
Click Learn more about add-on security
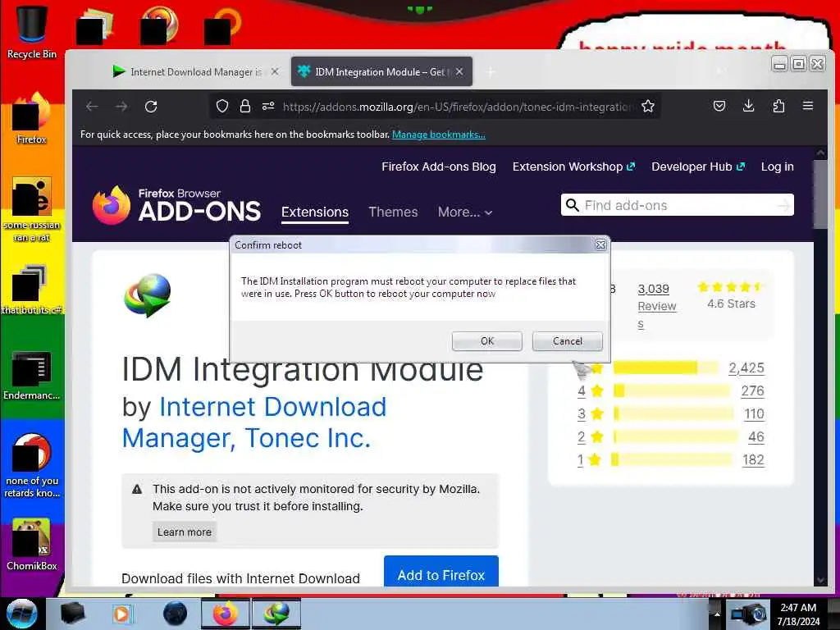point(185,532)
